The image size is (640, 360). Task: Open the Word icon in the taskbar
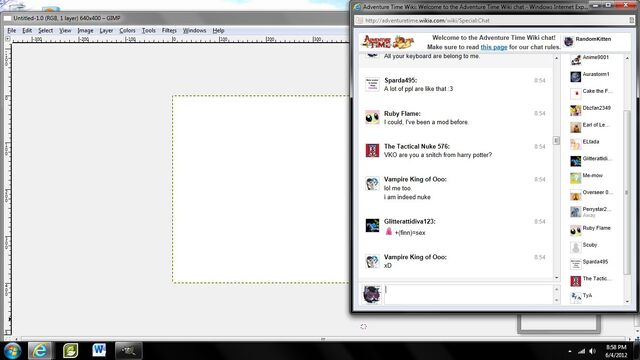[x=99, y=350]
